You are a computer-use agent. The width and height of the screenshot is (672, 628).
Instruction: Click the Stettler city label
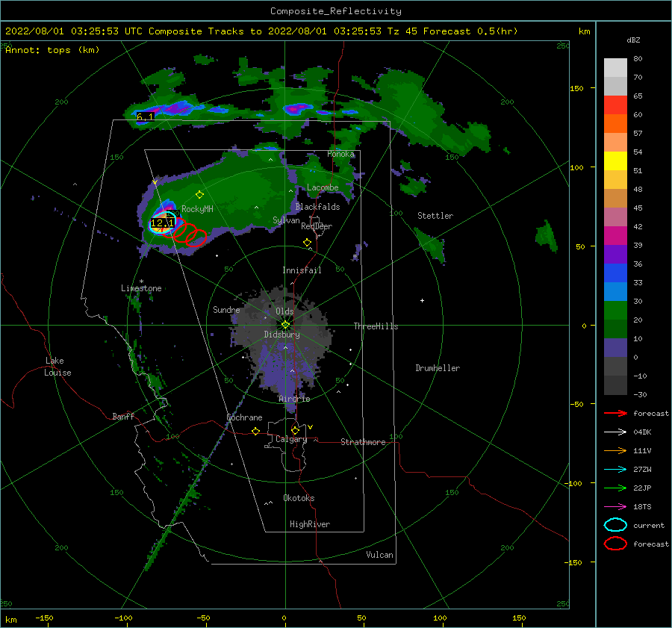click(x=435, y=216)
